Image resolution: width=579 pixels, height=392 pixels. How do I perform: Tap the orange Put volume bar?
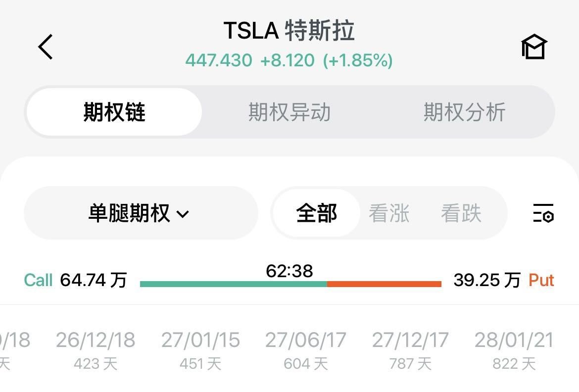point(384,284)
